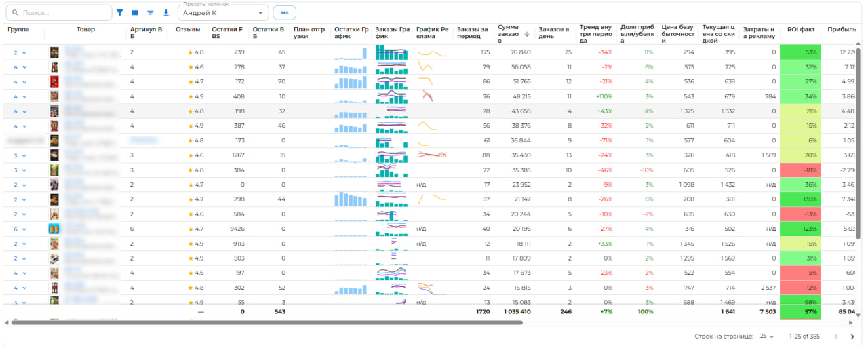The width and height of the screenshot is (868, 346).
Task: Open rows per page dropdown showing 25
Action: click(x=767, y=337)
